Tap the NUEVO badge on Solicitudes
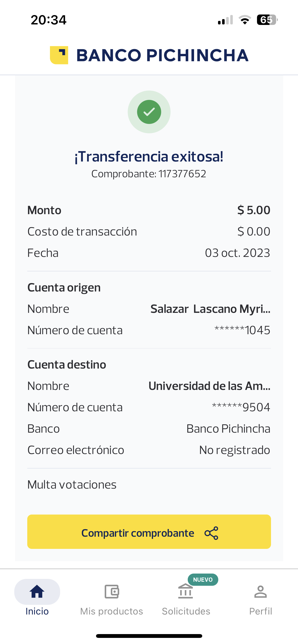The image size is (298, 644). tap(203, 580)
